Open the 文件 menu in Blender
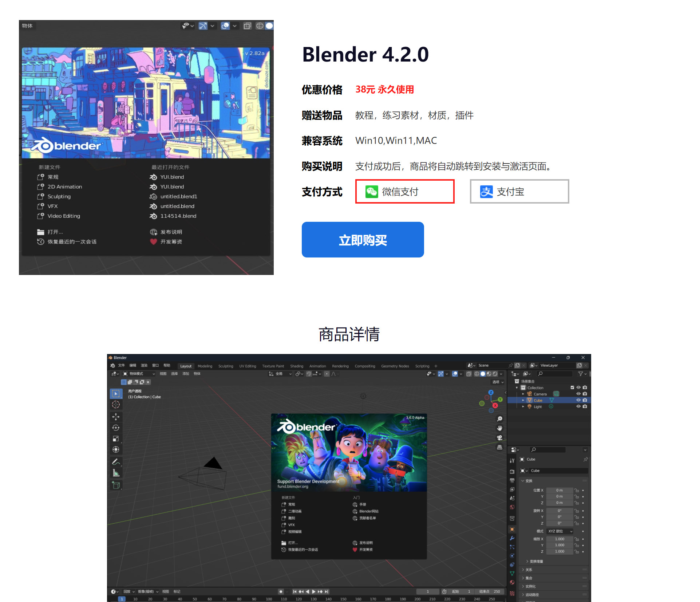700x602 pixels. (x=122, y=365)
